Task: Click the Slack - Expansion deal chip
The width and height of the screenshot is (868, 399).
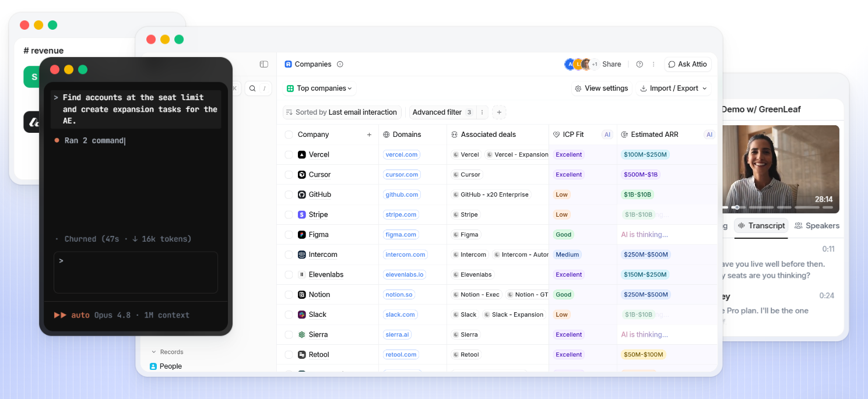Action: (x=514, y=315)
